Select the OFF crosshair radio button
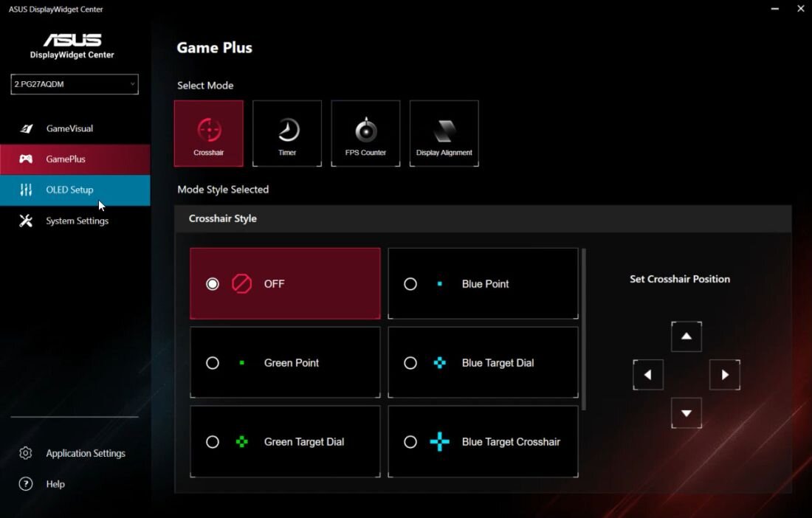 [x=213, y=283]
